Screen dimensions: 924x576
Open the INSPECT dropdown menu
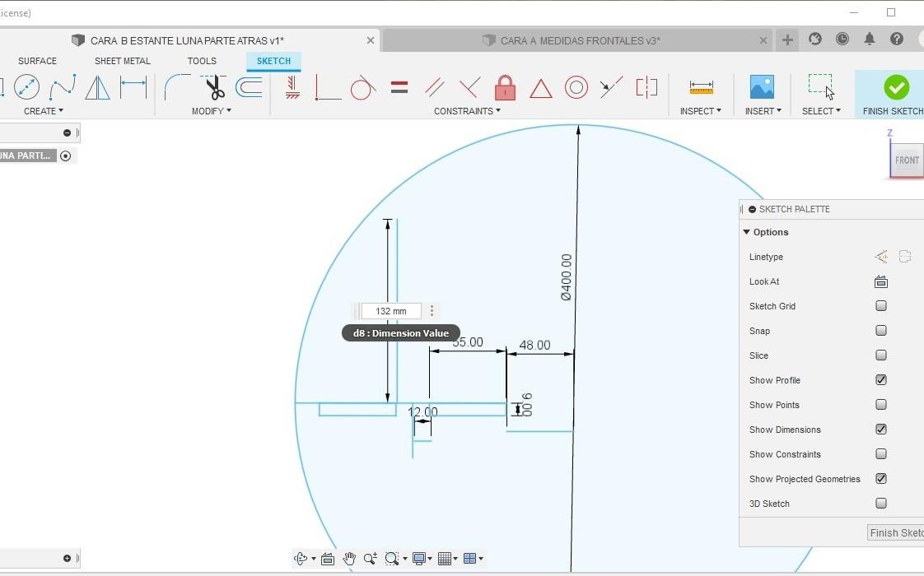tap(700, 111)
